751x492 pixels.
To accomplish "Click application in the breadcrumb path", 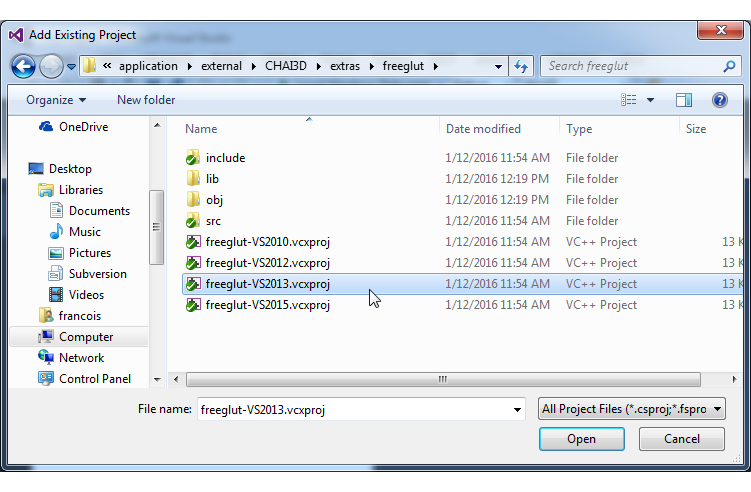I will pyautogui.click(x=148, y=66).
